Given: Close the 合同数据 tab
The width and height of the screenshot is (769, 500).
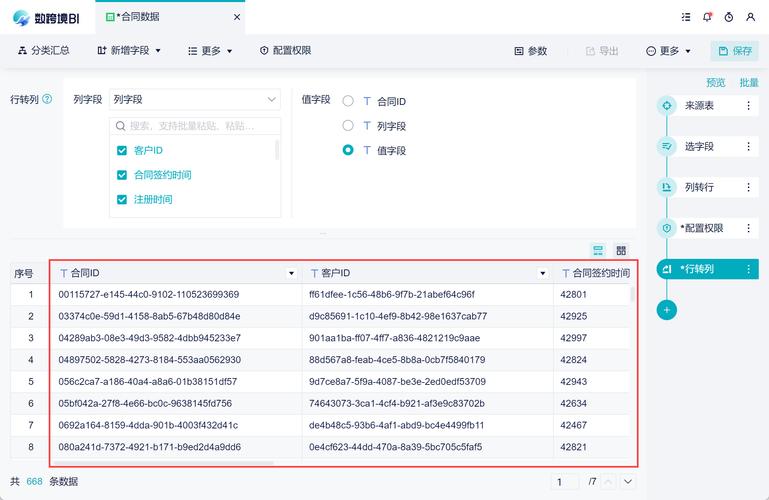Looking at the screenshot, I should [x=237, y=17].
